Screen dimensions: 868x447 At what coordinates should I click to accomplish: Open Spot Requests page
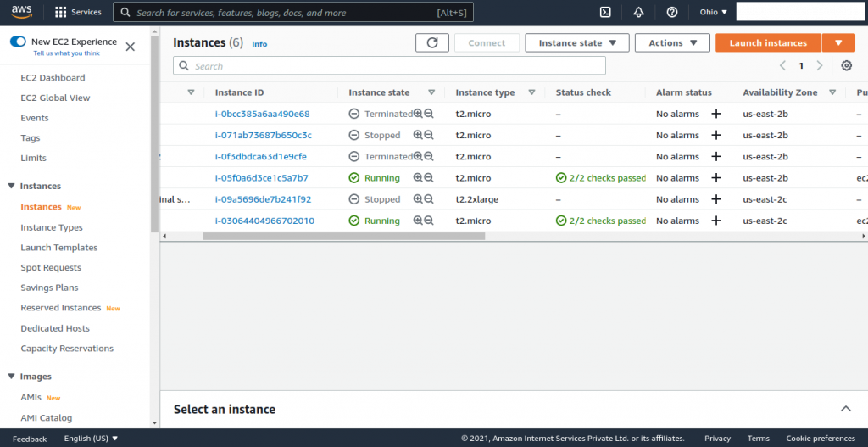click(x=51, y=267)
